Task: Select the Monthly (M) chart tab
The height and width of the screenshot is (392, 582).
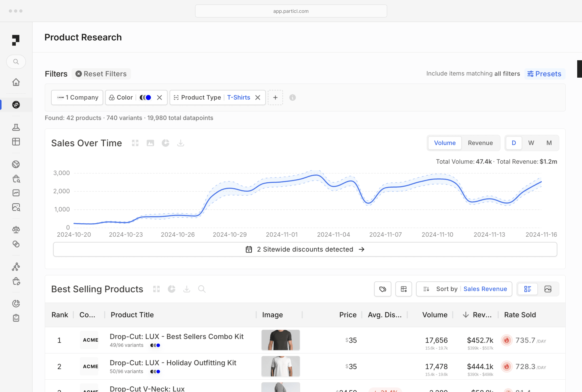Action: click(x=549, y=143)
